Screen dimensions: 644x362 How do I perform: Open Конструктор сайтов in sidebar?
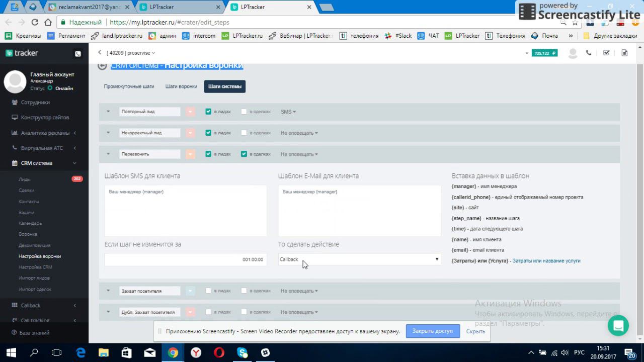[45, 117]
